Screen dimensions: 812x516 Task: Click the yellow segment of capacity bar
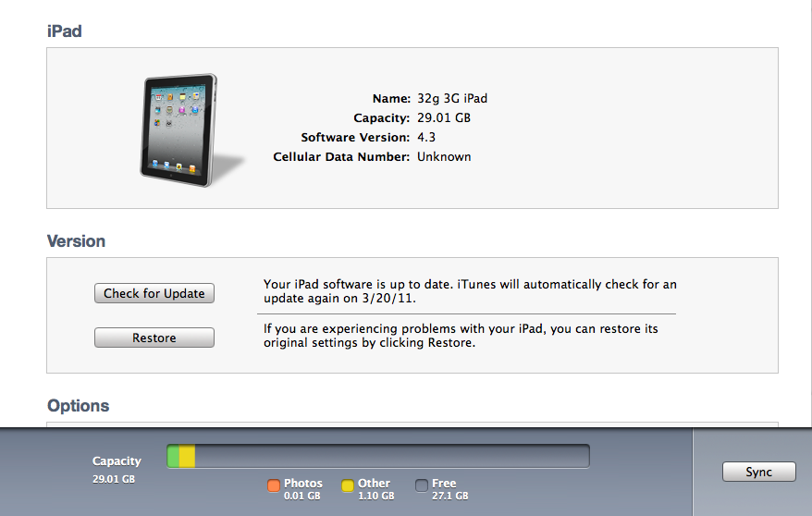point(188,456)
